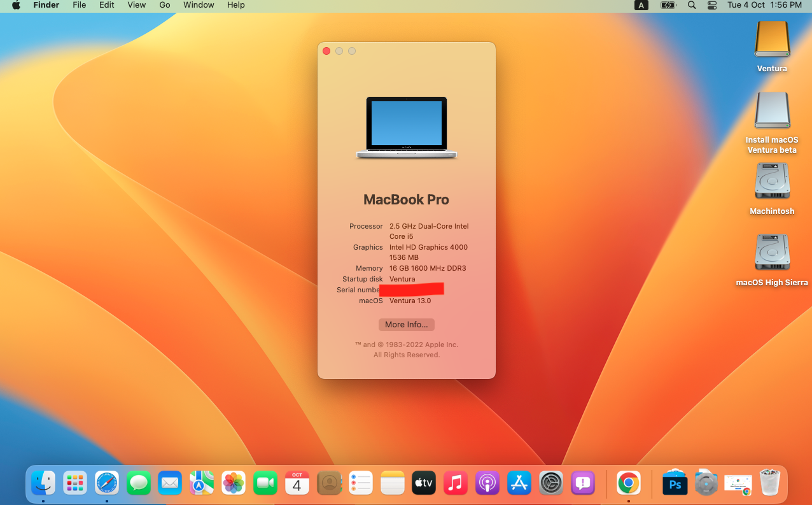Image resolution: width=812 pixels, height=505 pixels.
Task: Open the App Store
Action: pos(519,484)
